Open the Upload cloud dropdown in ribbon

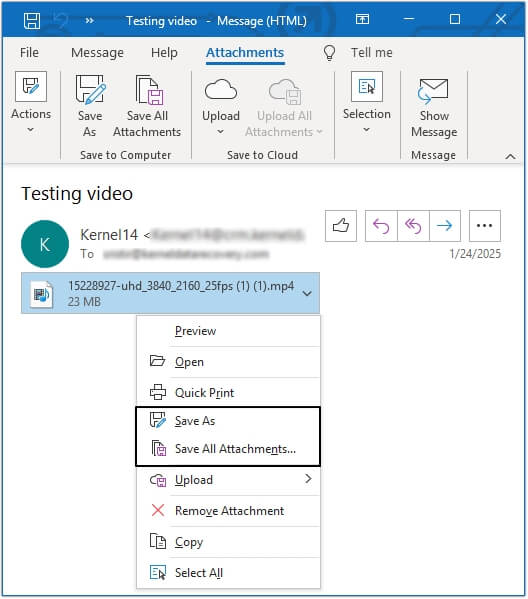point(221,107)
